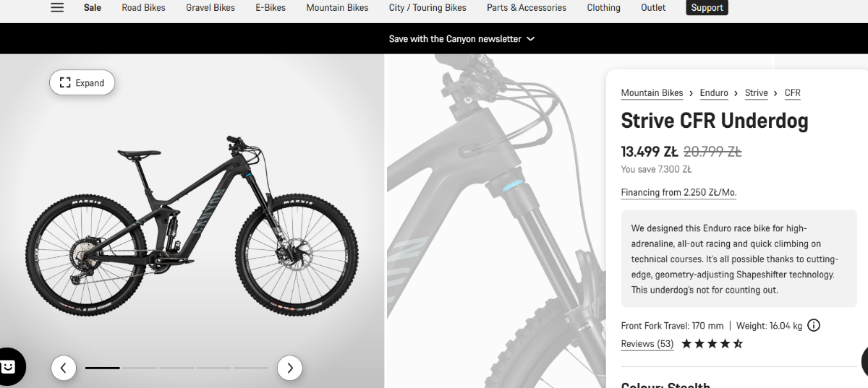Open the Mountain Bikes navigation menu
Image resolution: width=868 pixels, height=388 pixels.
click(x=337, y=8)
